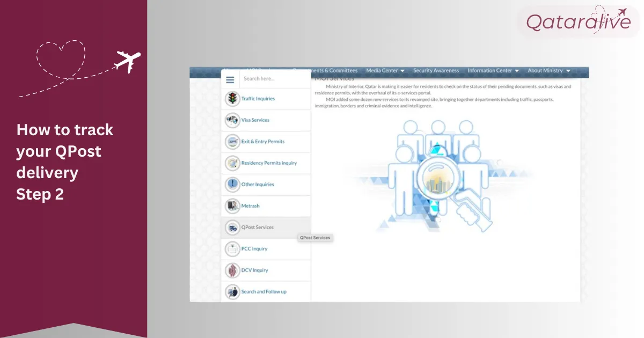Viewport: 644px width, 338px height.
Task: Click the Metrash icon
Action: tap(232, 206)
